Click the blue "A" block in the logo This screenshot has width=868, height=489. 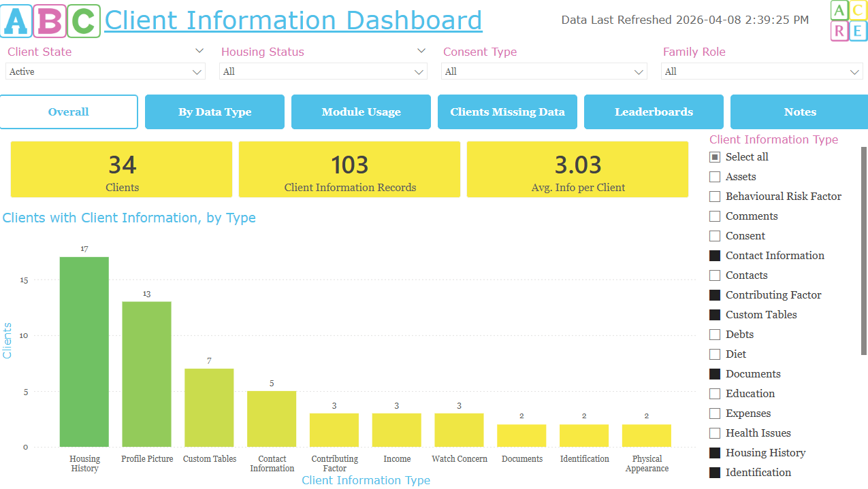click(16, 20)
